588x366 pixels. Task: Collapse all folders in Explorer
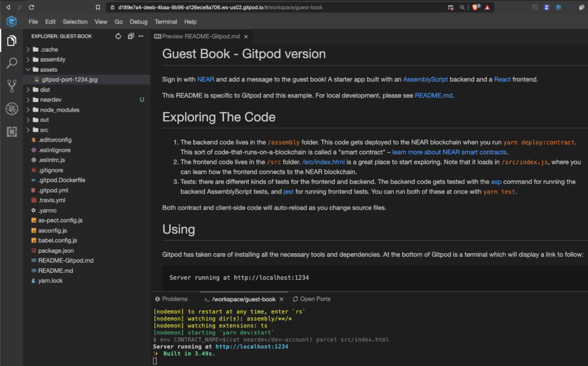tap(130, 36)
